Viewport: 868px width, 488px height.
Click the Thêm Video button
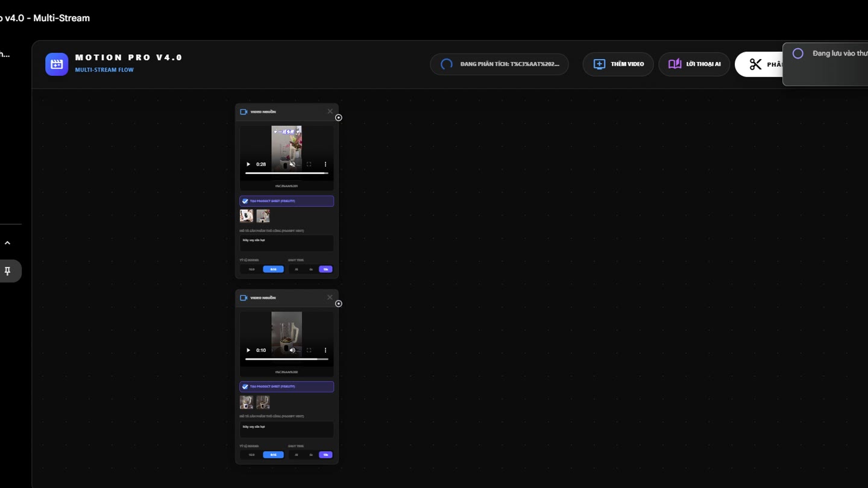click(618, 64)
